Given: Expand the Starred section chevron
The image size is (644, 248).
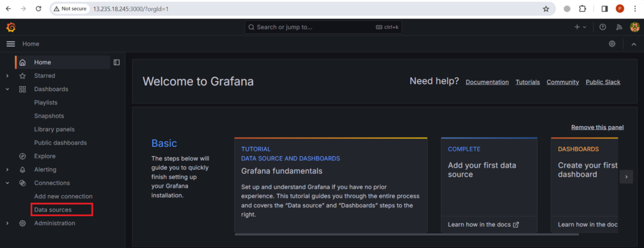Looking at the screenshot, I should click(x=7, y=76).
